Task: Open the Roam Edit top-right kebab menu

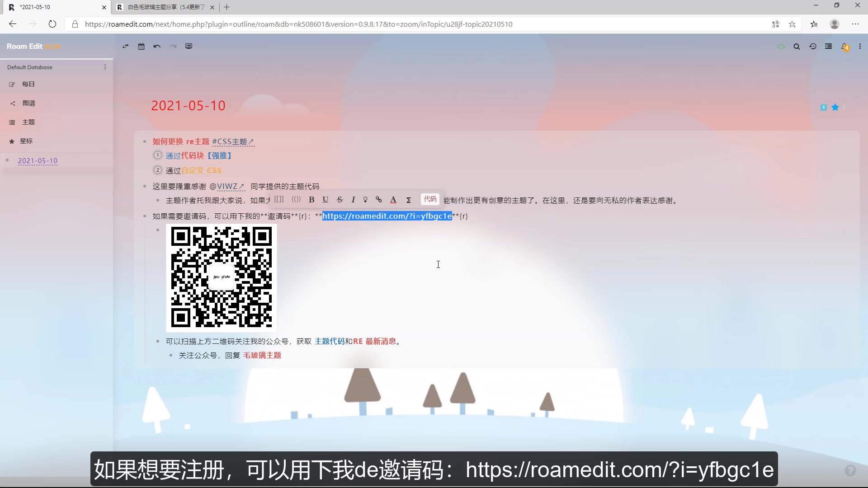Action: (x=860, y=46)
